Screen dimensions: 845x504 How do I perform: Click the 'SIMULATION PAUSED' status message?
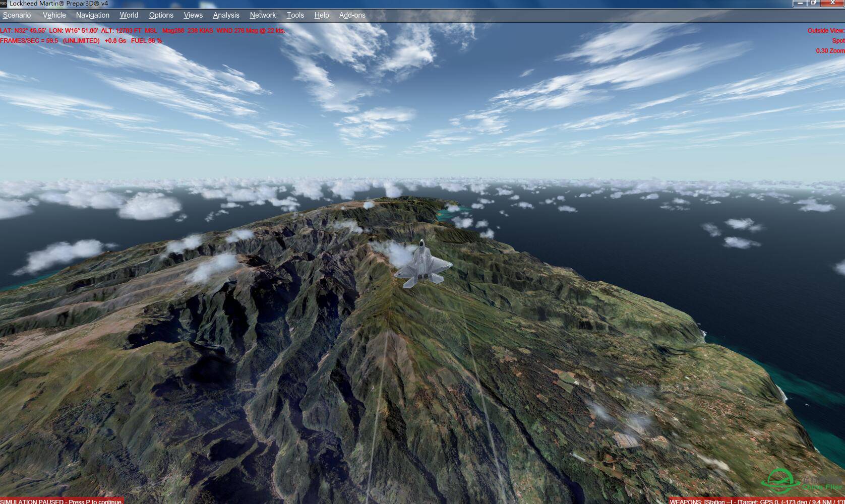[x=62, y=501]
